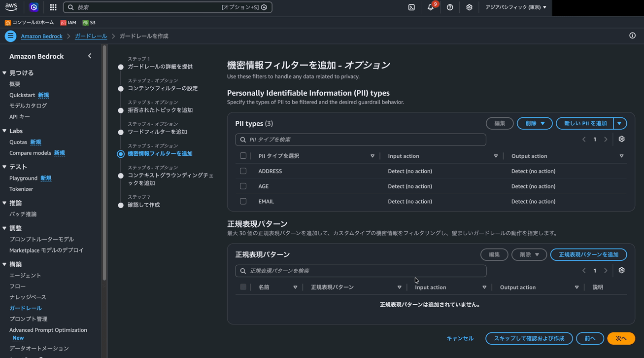Screen dimensions: 644x358
Task: Sort by PII タイプを選択 column arrow
Action: (x=373, y=156)
